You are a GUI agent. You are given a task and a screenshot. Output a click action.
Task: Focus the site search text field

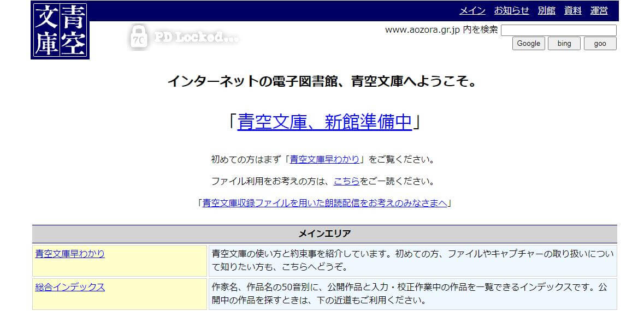[x=558, y=30]
